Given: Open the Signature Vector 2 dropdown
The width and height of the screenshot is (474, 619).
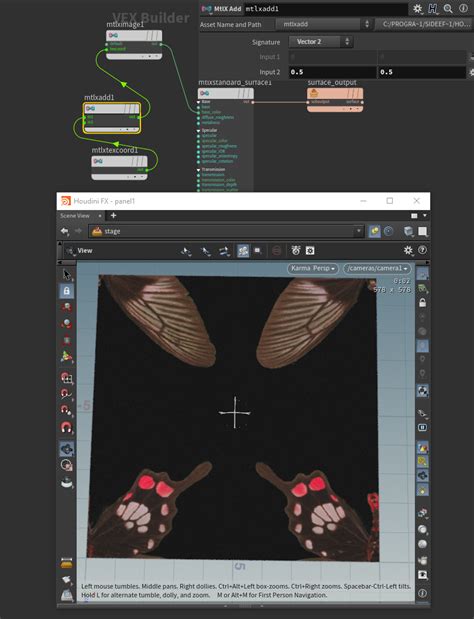Looking at the screenshot, I should [321, 41].
